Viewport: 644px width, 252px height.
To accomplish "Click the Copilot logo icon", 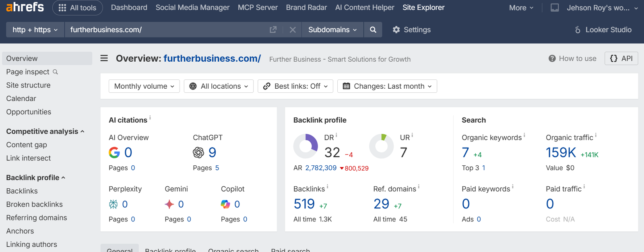I will point(225,204).
